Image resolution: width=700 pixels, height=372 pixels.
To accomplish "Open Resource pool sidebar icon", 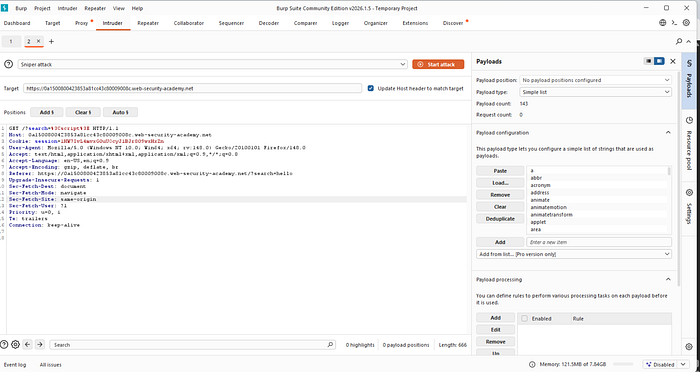I will pos(689,120).
